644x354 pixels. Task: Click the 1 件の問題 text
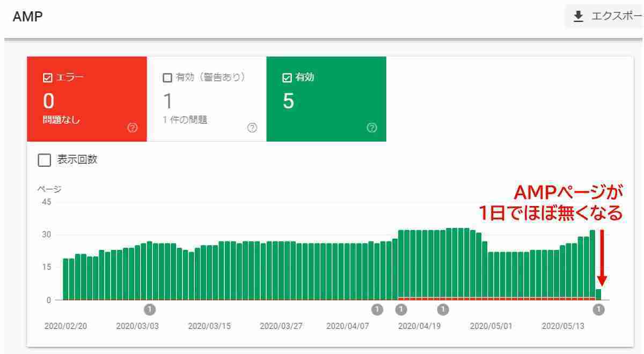(184, 120)
